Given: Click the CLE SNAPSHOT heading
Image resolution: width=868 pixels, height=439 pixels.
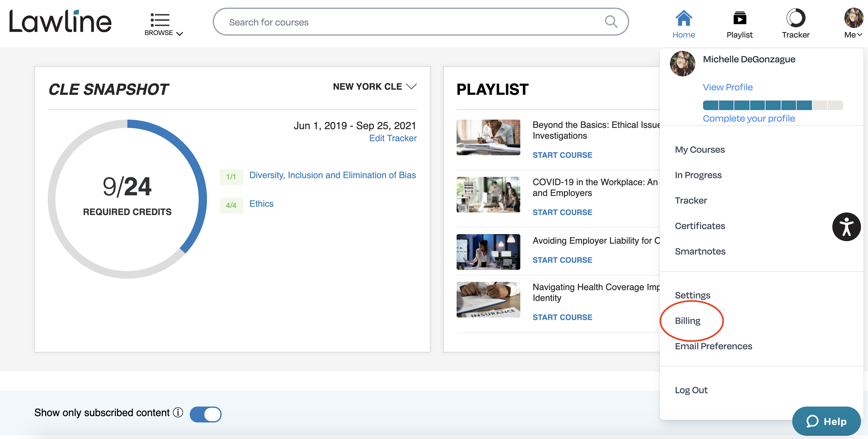Looking at the screenshot, I should (x=108, y=89).
